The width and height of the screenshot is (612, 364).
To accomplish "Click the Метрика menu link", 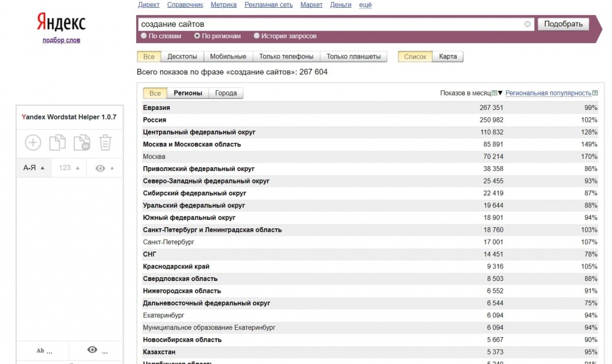I will [x=223, y=4].
